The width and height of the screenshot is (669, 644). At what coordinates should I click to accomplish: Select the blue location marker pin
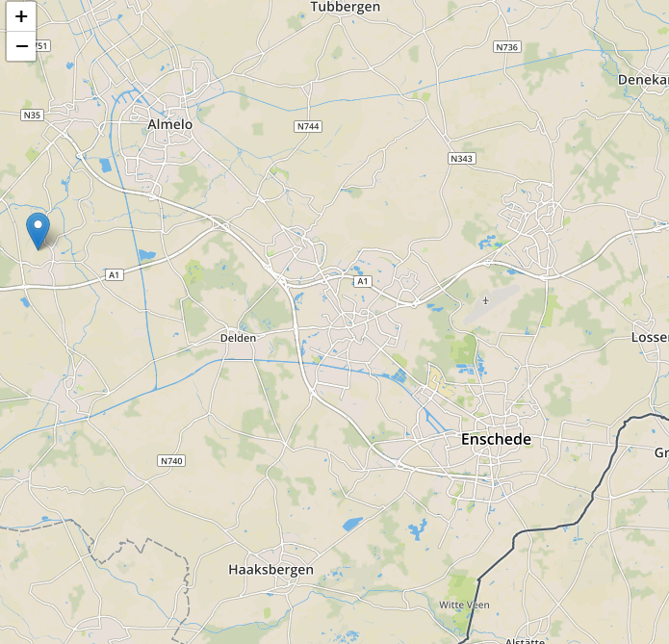click(38, 231)
